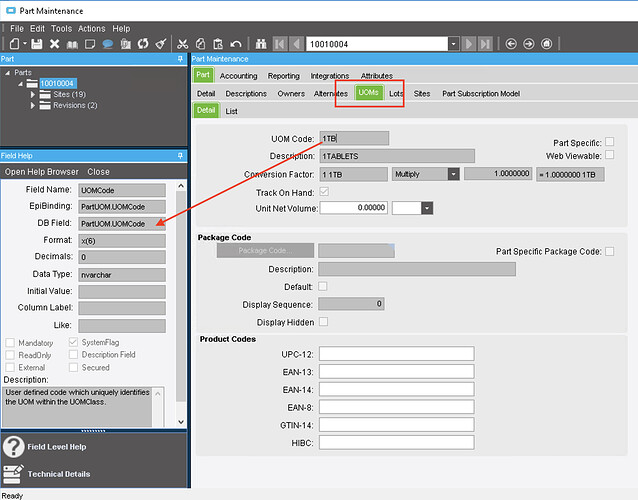Switch to the Lots tab
638x500 pixels.
[x=396, y=93]
